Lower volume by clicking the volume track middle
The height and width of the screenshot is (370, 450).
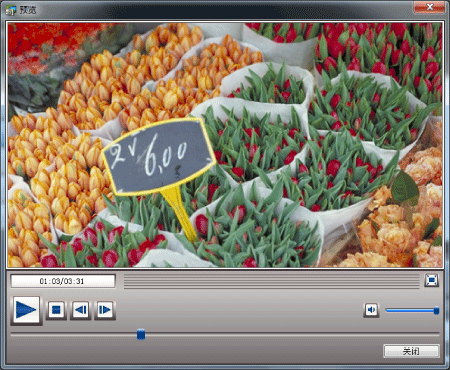click(409, 310)
